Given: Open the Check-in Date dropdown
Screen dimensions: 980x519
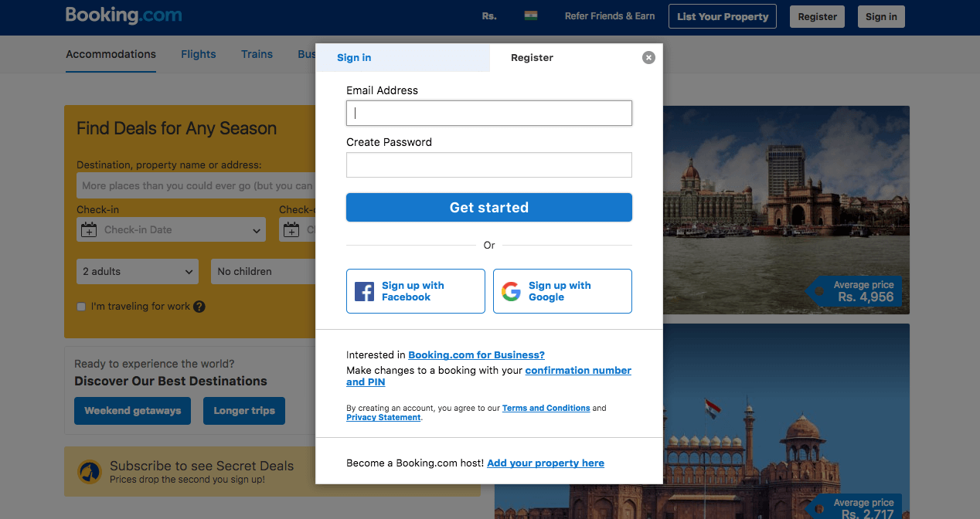Looking at the screenshot, I should coord(171,229).
